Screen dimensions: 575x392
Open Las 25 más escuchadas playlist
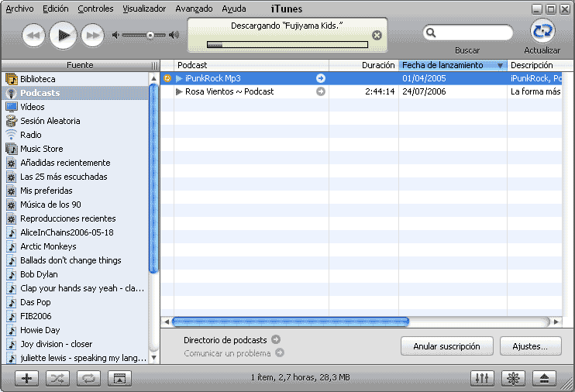75,177
